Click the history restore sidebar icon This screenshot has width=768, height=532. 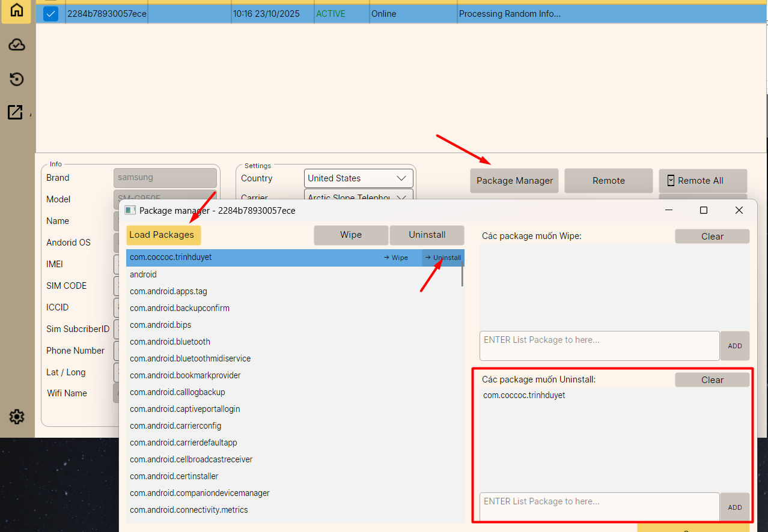17,79
